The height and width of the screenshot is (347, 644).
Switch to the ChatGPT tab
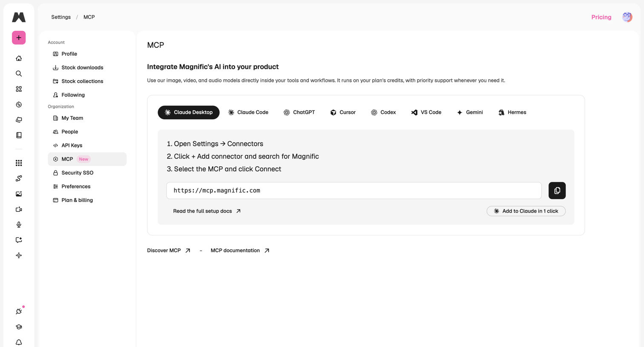[299, 113]
